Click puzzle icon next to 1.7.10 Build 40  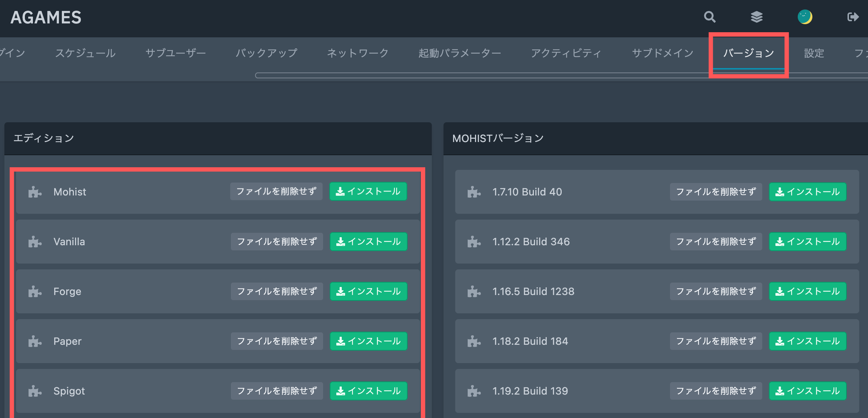pyautogui.click(x=474, y=192)
